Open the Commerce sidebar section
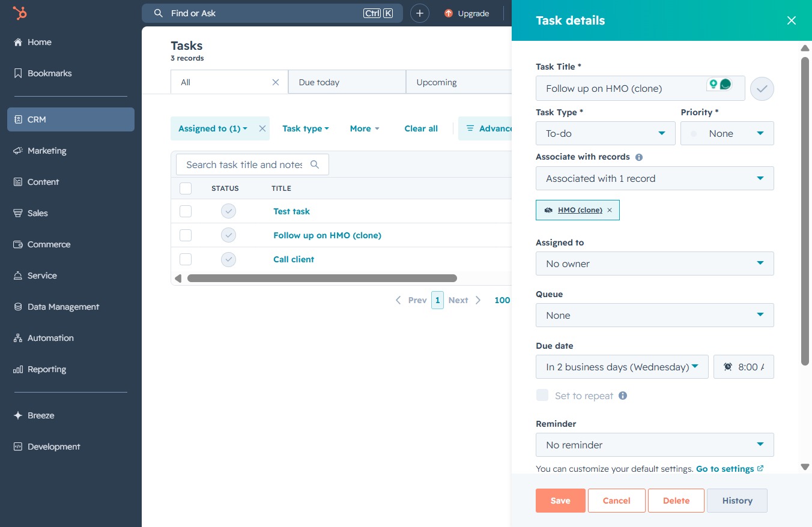This screenshot has height=527, width=812. pos(49,244)
